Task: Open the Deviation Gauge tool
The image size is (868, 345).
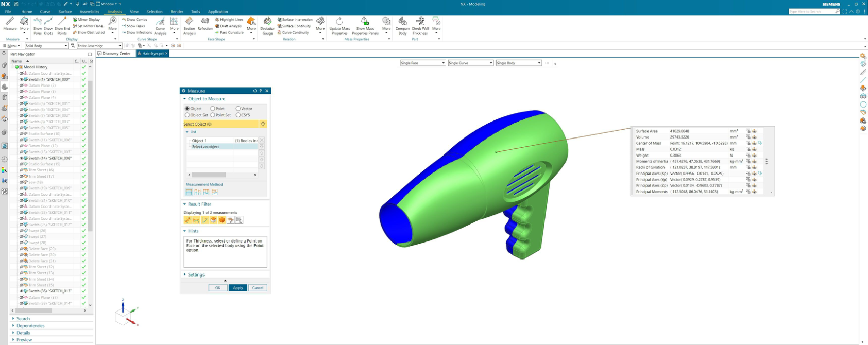Action: click(267, 26)
